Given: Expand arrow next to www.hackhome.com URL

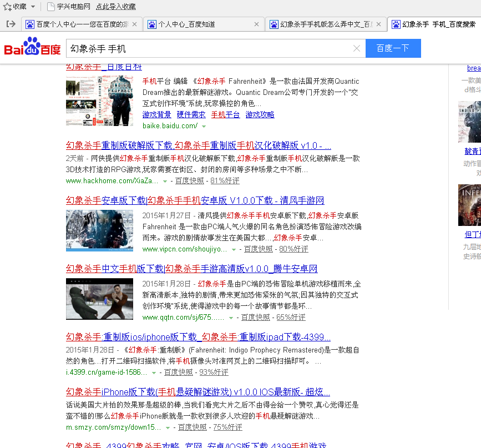Looking at the screenshot, I should tap(165, 181).
